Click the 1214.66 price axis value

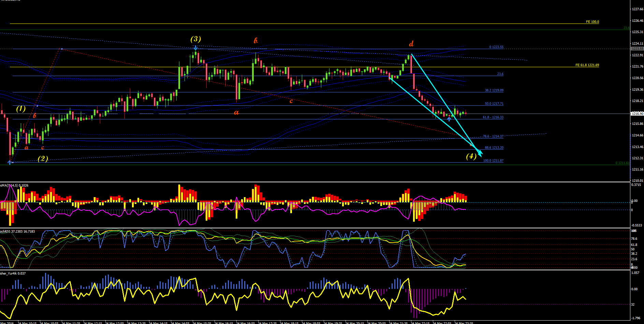click(638, 135)
